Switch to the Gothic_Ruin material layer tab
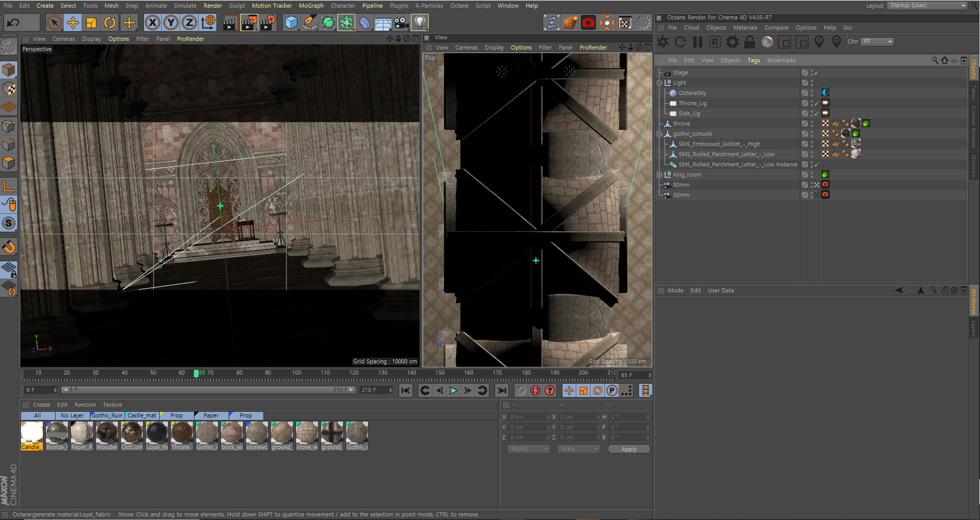Screen dimensions: 980x520 click(107, 415)
